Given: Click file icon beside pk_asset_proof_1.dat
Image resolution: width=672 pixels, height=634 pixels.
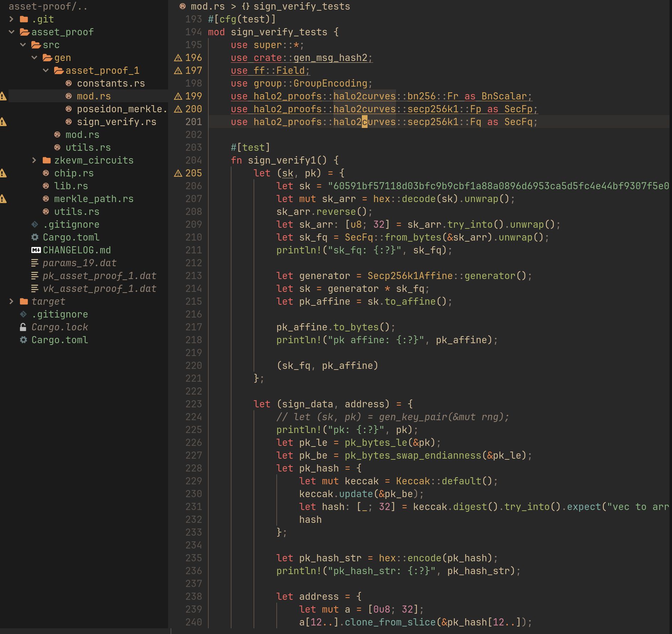Looking at the screenshot, I should [35, 276].
